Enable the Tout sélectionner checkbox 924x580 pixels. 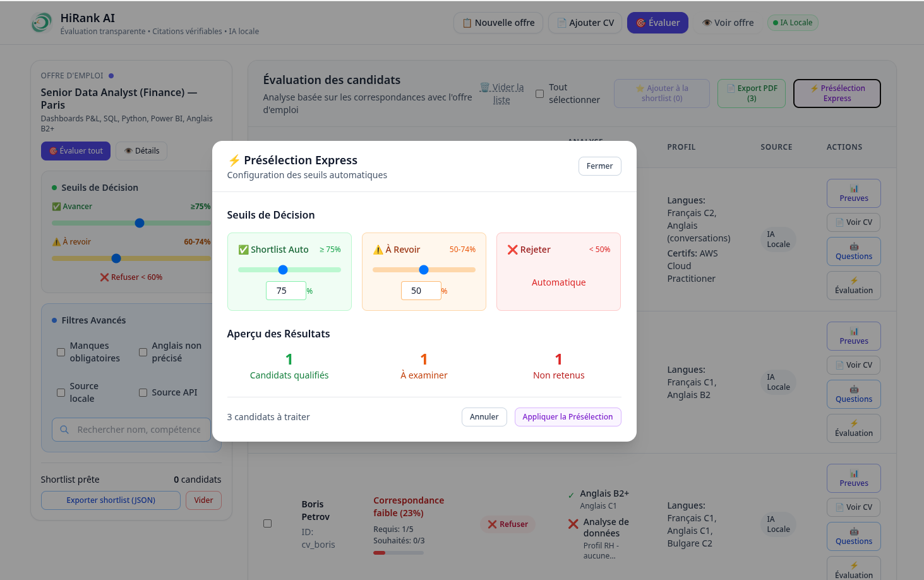(540, 93)
